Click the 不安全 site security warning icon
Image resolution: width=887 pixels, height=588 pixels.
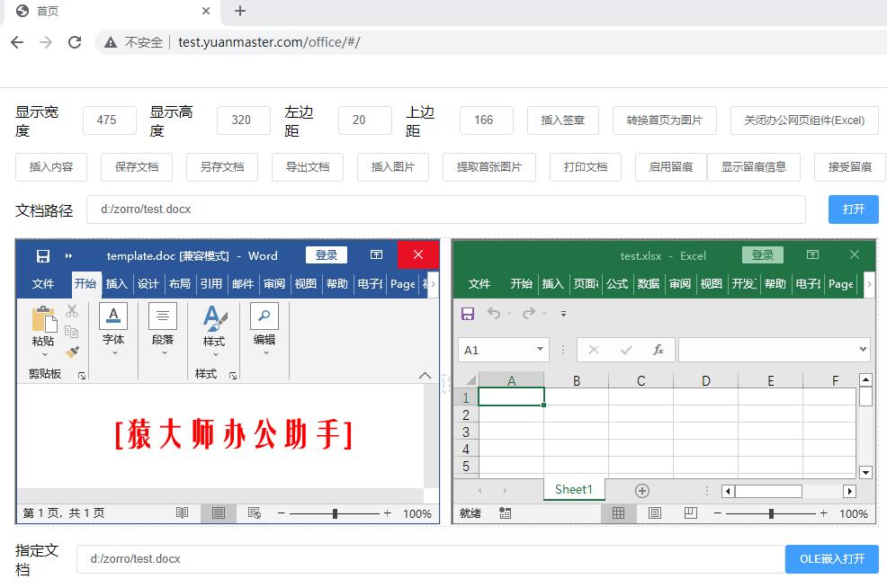click(x=111, y=42)
